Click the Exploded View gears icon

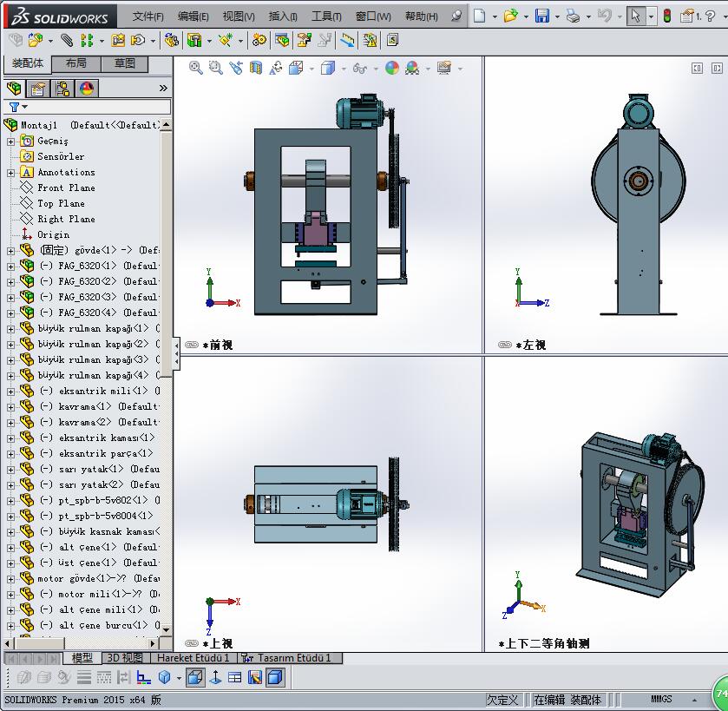(259, 41)
